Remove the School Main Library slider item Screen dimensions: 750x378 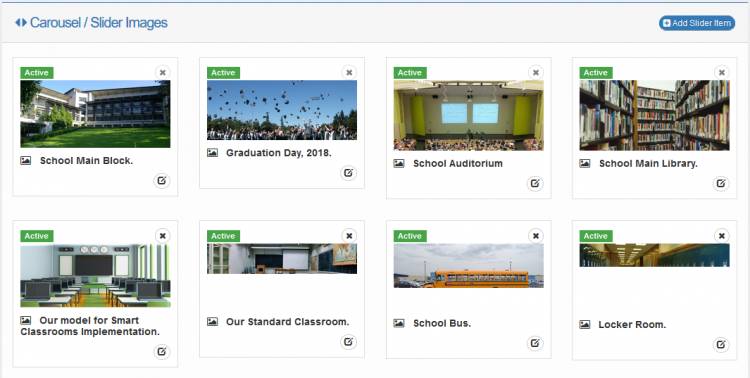722,73
